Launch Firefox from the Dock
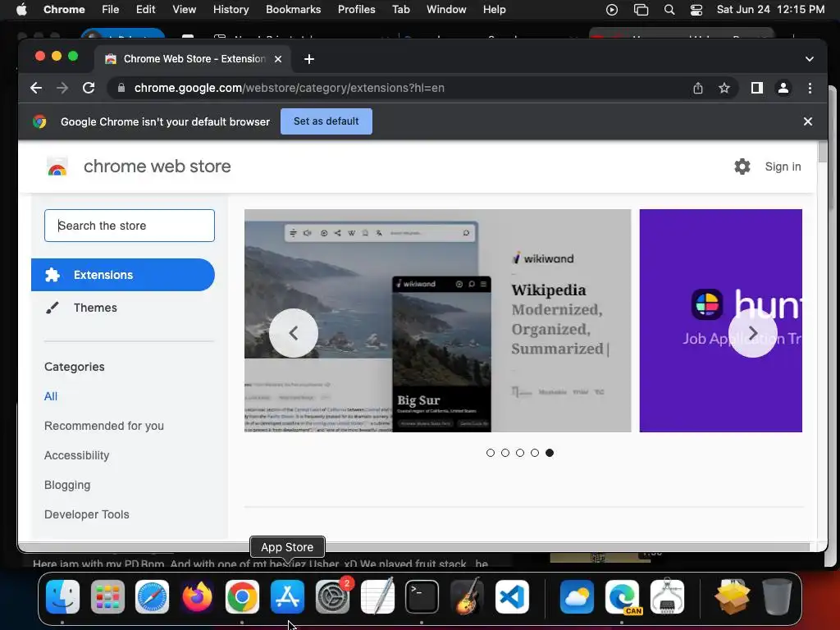This screenshot has width=840, height=630. [x=197, y=596]
